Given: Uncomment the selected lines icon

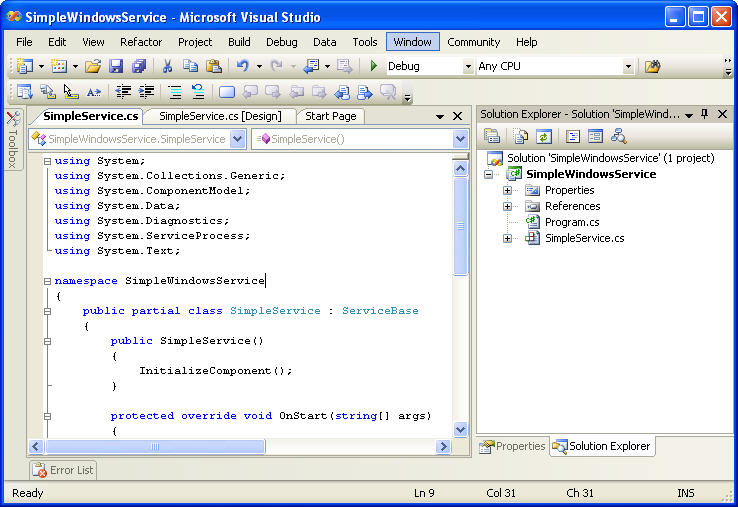Looking at the screenshot, I should pyautogui.click(x=198, y=91).
